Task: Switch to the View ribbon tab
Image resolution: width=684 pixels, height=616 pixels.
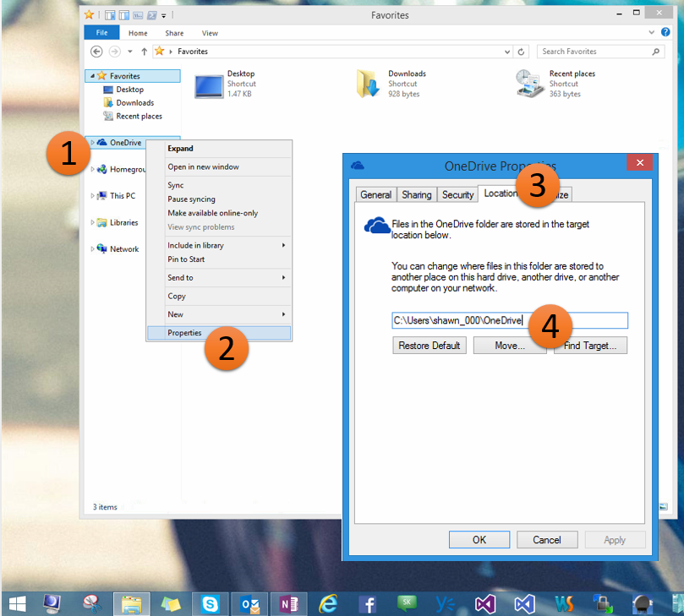Action: (x=210, y=33)
